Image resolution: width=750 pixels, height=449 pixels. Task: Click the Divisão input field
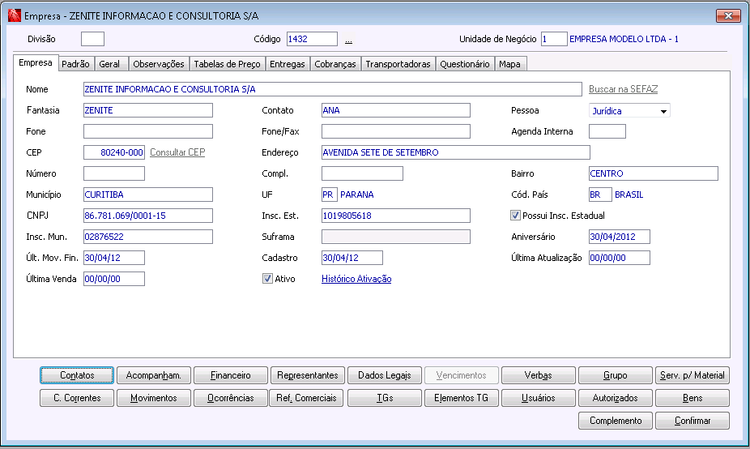point(93,39)
